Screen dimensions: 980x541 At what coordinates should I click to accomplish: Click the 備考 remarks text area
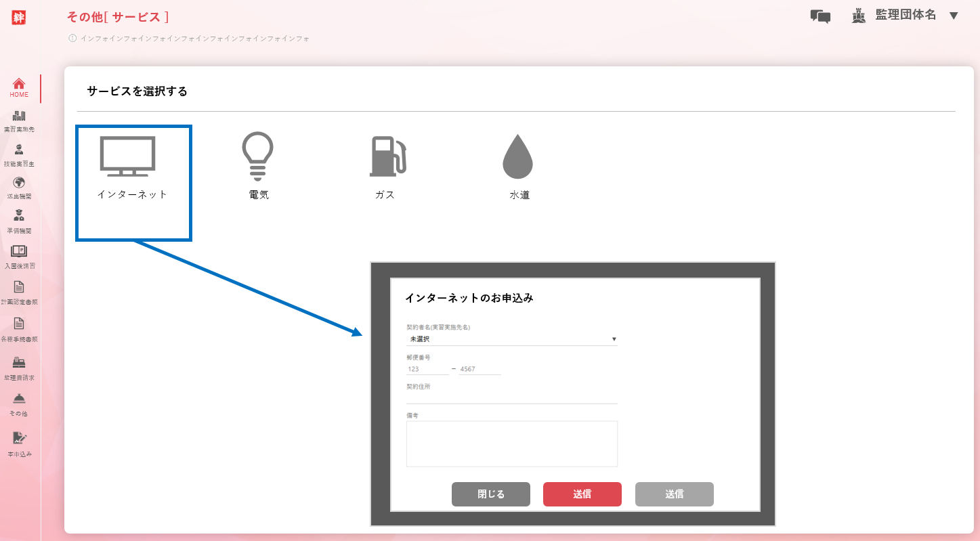(x=511, y=443)
